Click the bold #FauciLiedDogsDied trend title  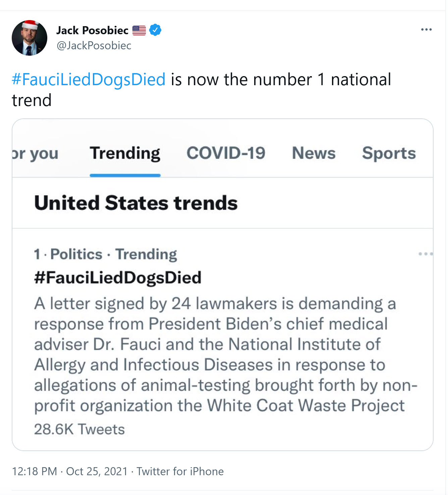tap(118, 278)
